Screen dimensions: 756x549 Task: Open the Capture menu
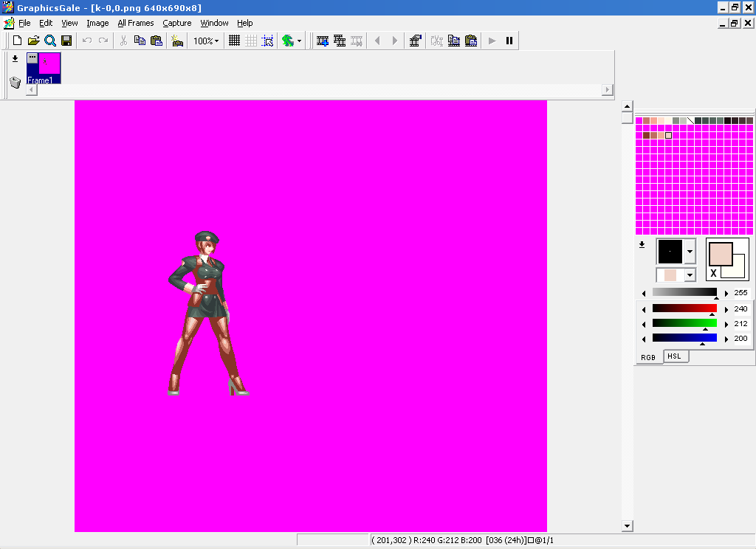point(176,23)
